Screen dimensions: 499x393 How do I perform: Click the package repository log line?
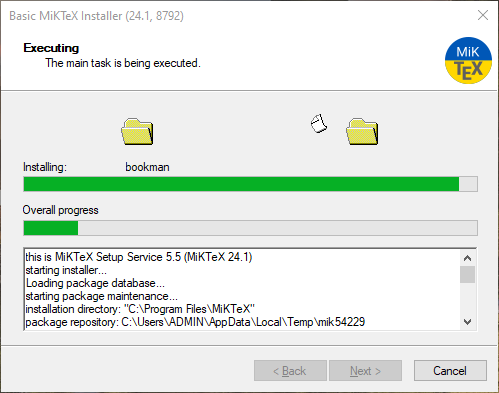tap(195, 322)
